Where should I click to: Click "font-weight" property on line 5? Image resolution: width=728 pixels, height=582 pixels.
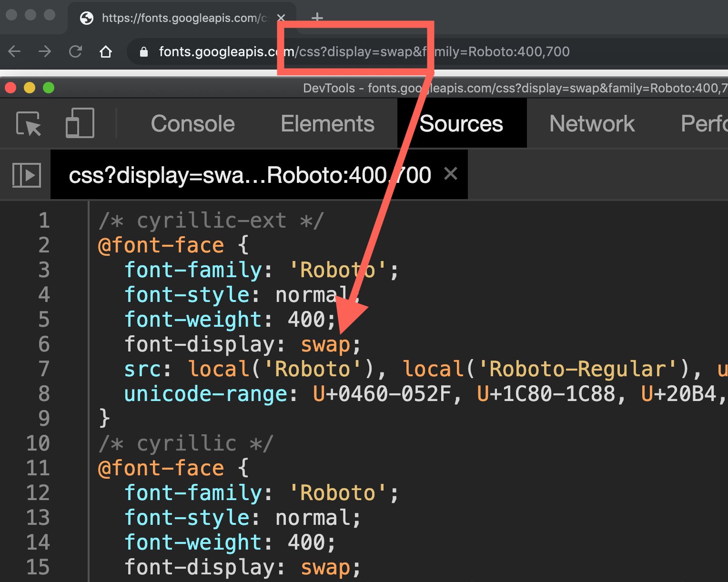pyautogui.click(x=193, y=319)
